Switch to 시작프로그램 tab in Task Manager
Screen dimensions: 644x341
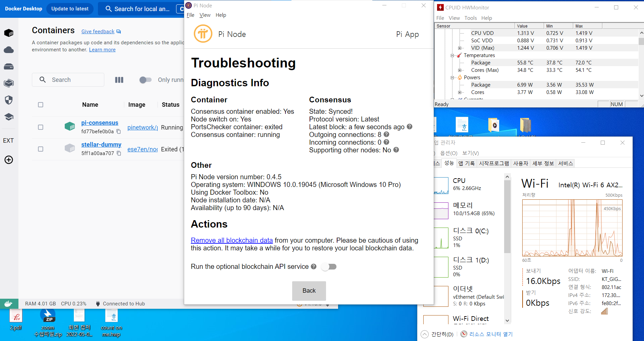pos(494,163)
